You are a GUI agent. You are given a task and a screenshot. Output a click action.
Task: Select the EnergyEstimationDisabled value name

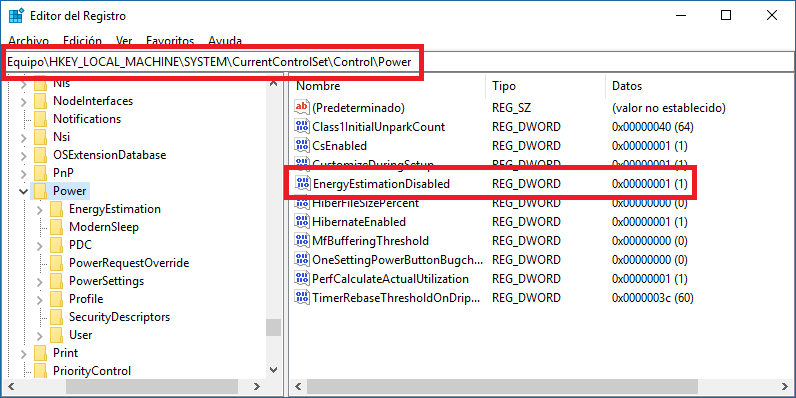coord(381,184)
